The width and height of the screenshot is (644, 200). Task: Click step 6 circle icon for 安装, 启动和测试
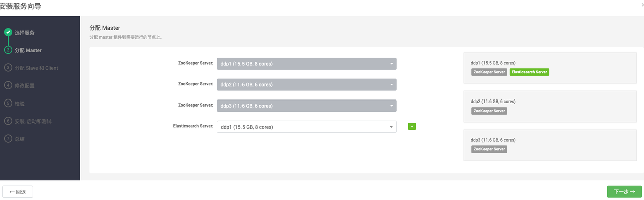pos(8,121)
